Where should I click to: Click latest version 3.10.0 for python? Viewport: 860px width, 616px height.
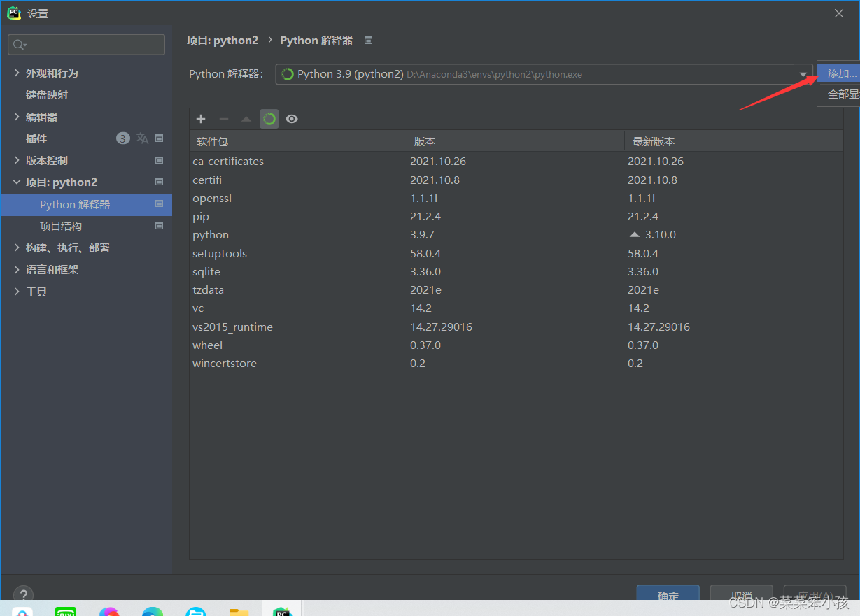(x=661, y=235)
